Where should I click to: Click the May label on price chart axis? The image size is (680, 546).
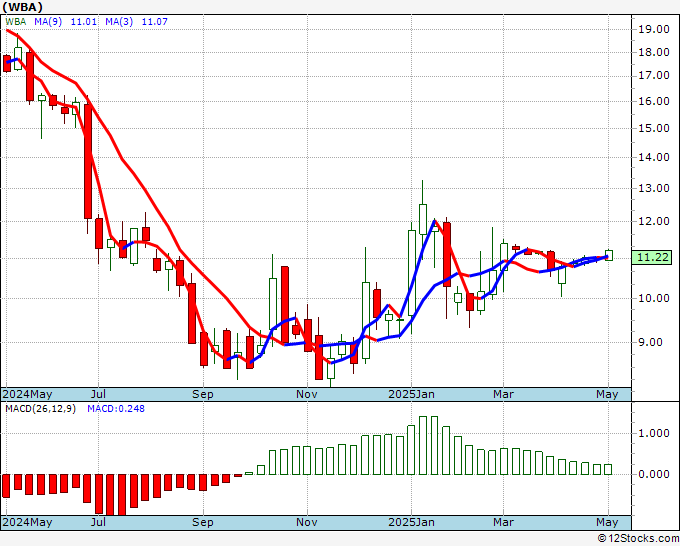607,394
